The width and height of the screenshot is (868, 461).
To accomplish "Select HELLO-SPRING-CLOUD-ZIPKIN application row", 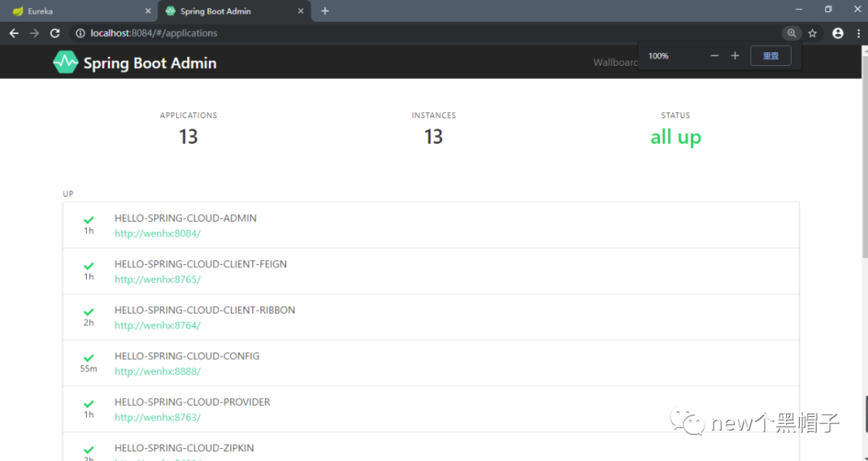I will pyautogui.click(x=431, y=447).
